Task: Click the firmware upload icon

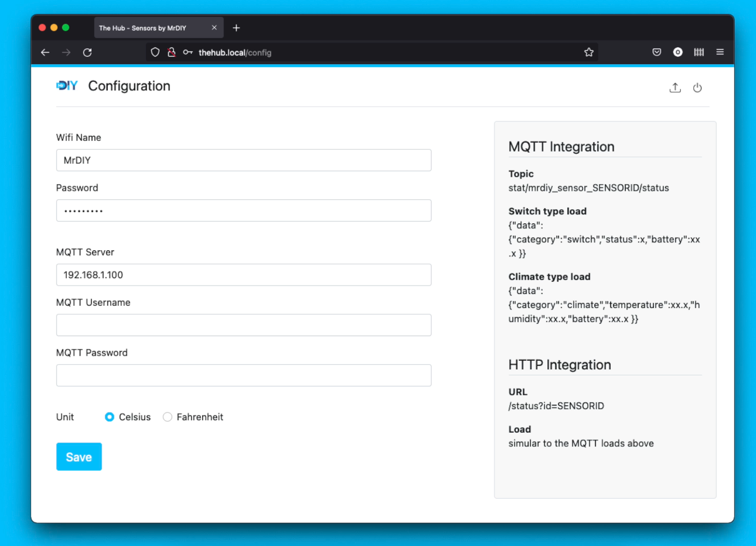Action: [x=675, y=88]
